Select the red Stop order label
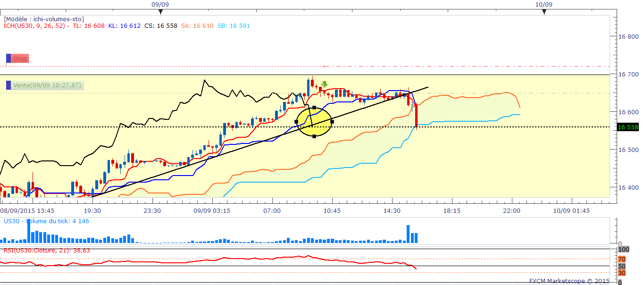 pos(20,59)
